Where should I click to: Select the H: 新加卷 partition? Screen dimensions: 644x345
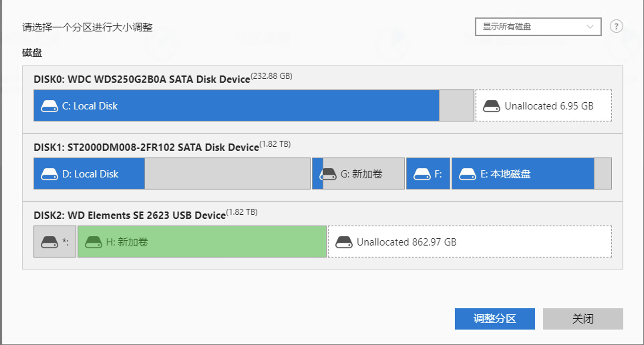202,241
